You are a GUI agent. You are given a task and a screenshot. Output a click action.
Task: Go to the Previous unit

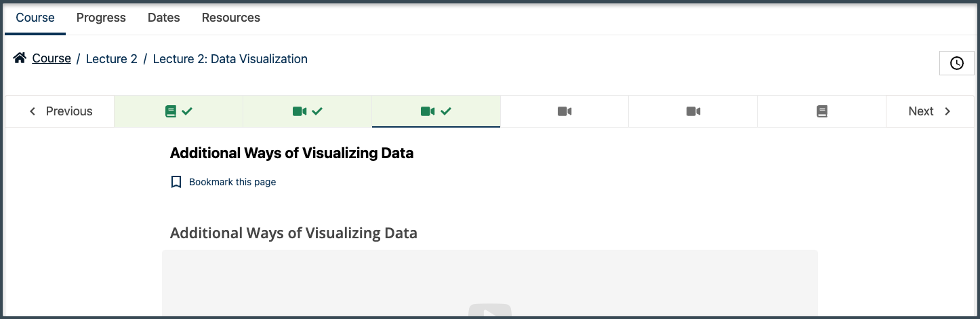click(60, 111)
